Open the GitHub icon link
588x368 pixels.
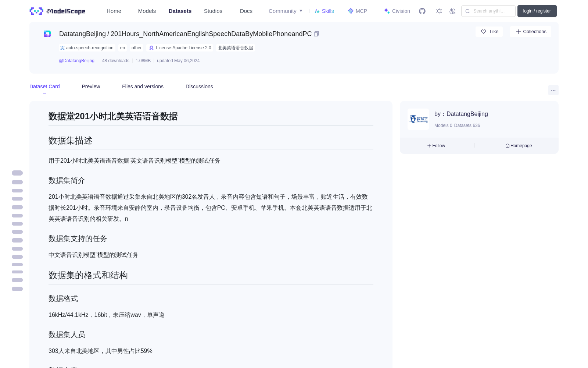422,11
